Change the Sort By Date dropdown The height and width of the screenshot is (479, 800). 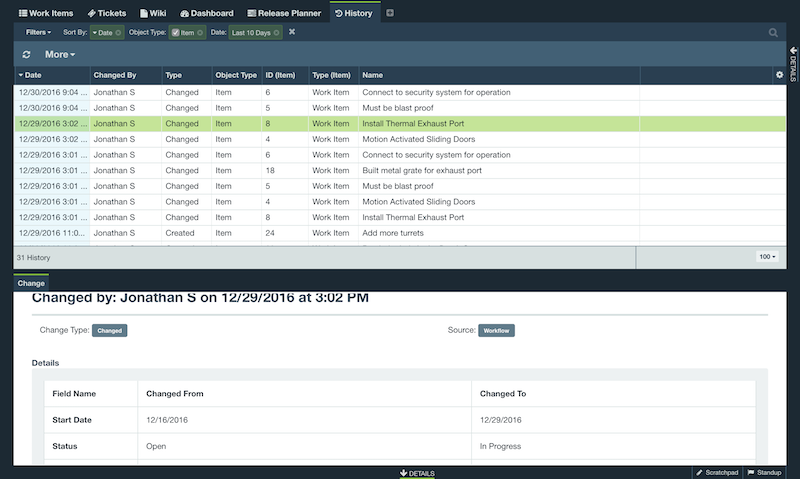102,33
